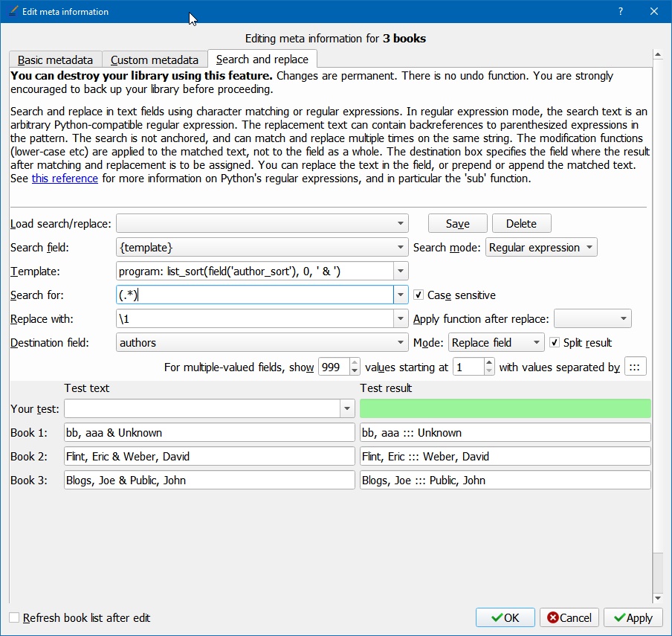The image size is (672, 636).
Task: Click the title bar help question mark
Action: [x=621, y=11]
